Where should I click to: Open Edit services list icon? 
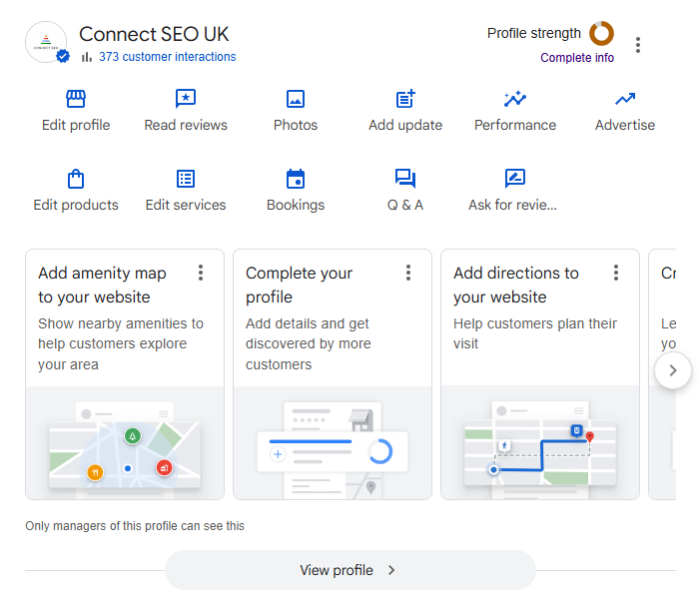coord(186,179)
